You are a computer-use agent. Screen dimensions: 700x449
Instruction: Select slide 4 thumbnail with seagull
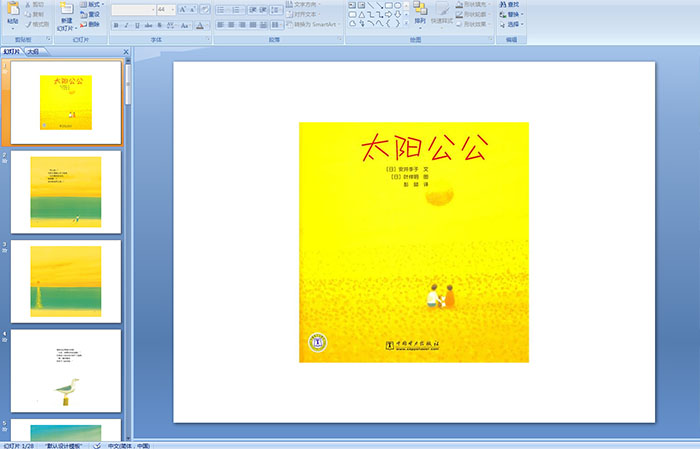[x=66, y=371]
